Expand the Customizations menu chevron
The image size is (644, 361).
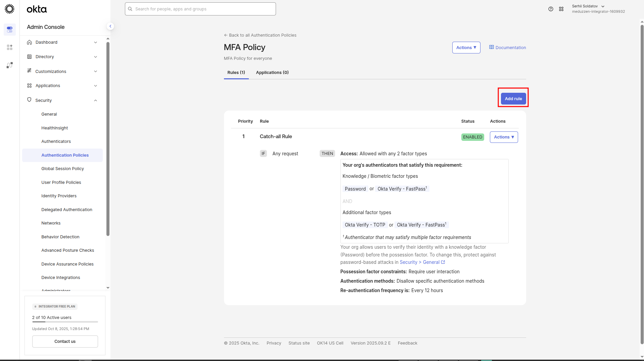pos(95,71)
